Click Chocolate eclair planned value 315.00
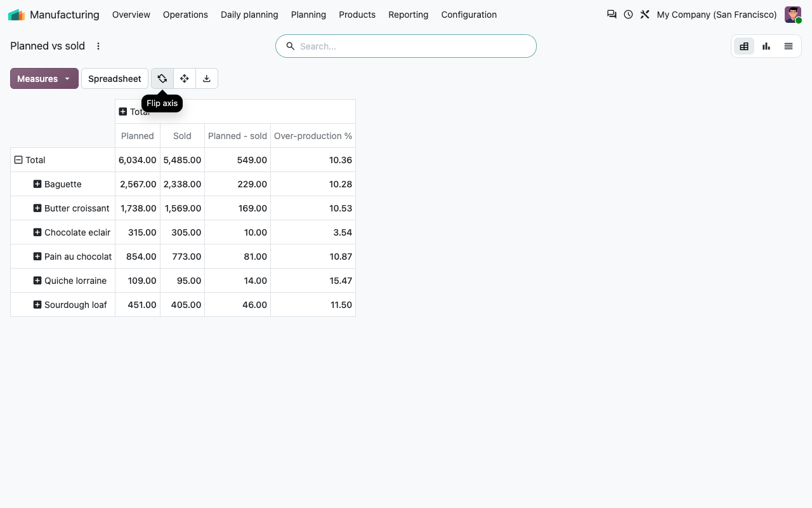 tap(138, 232)
